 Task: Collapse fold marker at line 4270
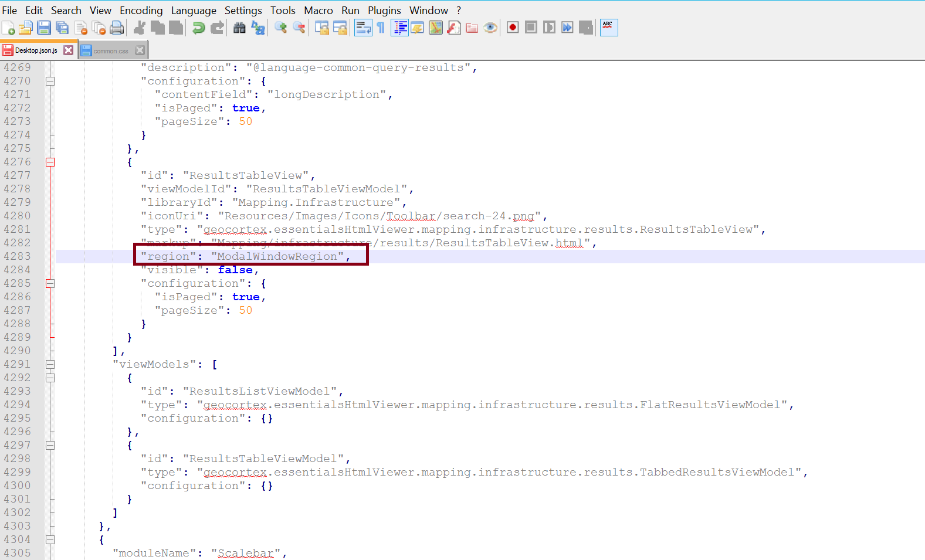50,82
